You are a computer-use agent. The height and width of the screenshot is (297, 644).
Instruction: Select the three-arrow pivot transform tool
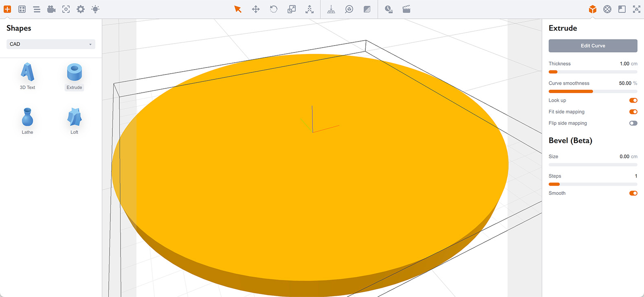coord(310,9)
